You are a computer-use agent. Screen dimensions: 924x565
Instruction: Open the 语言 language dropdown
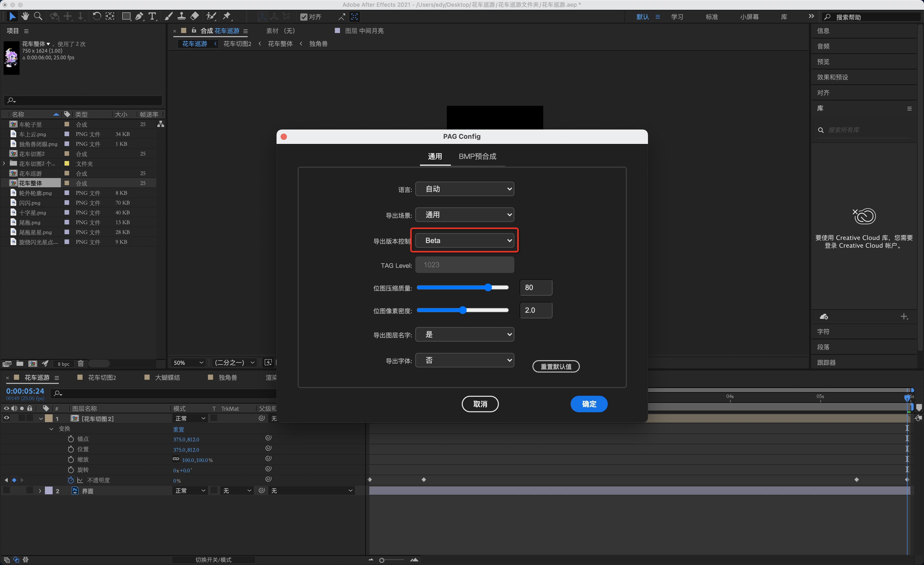click(x=464, y=189)
